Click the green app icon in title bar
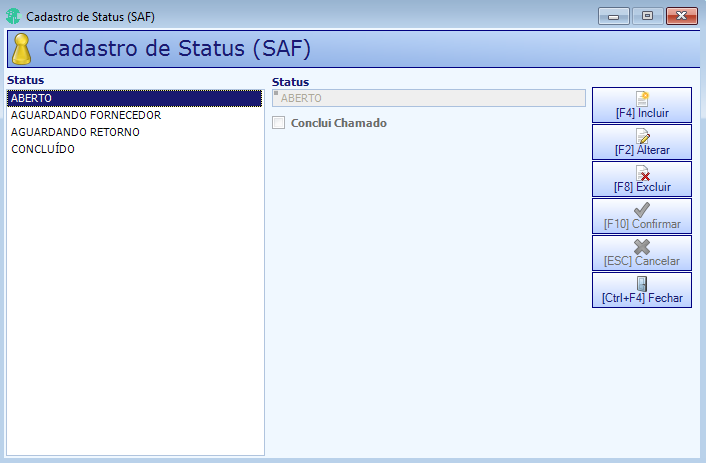This screenshot has width=706, height=463. point(13,16)
